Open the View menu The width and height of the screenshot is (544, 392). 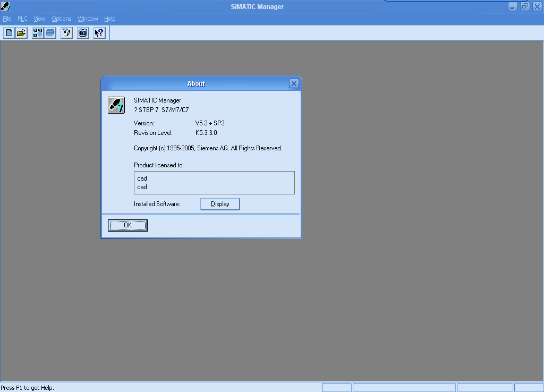39,19
